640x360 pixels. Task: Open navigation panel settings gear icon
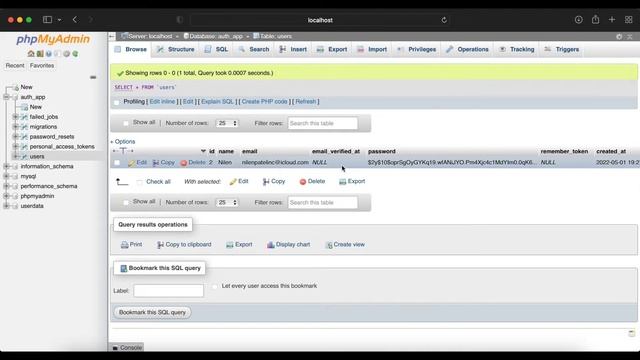point(66,53)
